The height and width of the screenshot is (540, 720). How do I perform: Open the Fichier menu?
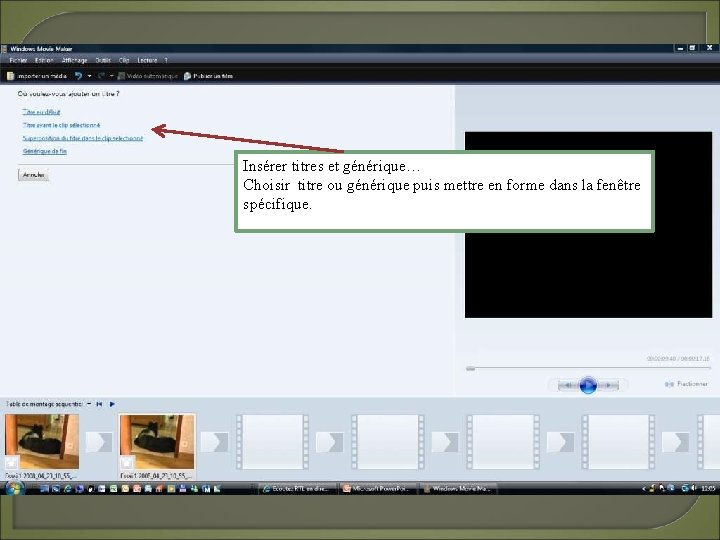click(18, 60)
